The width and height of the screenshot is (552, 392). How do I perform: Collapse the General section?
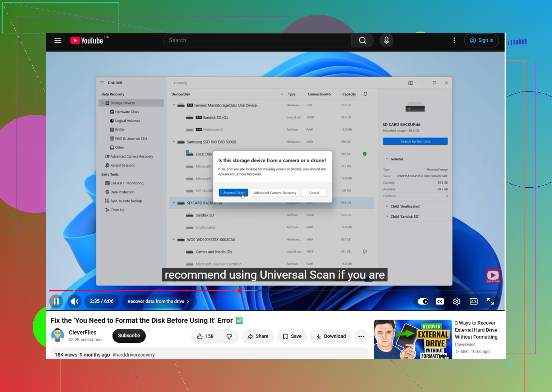point(387,159)
